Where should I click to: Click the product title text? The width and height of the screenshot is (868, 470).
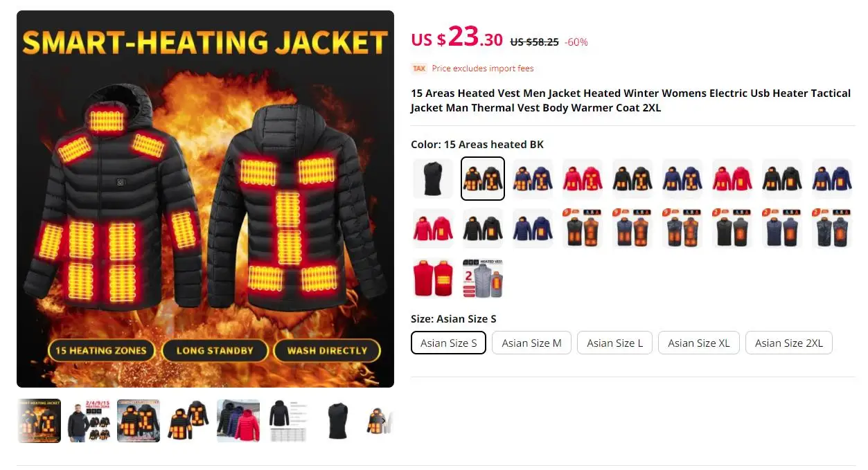[x=630, y=100]
